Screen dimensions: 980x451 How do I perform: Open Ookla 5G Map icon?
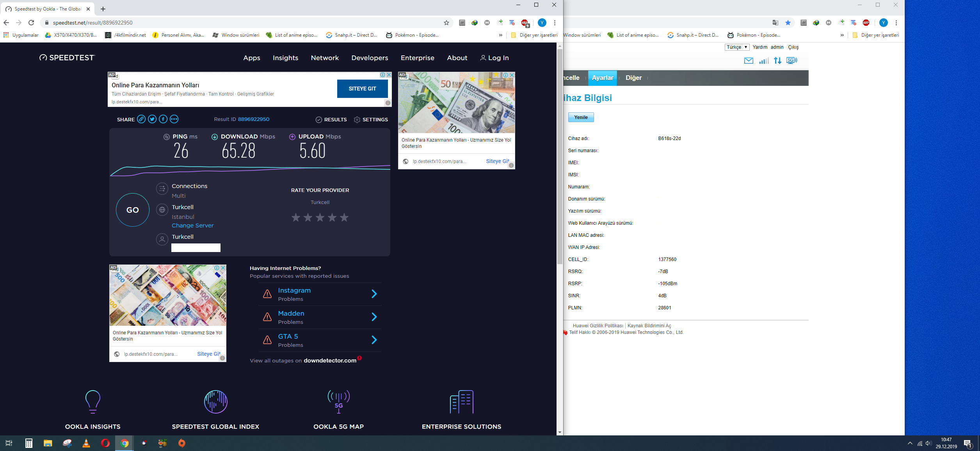point(339,401)
